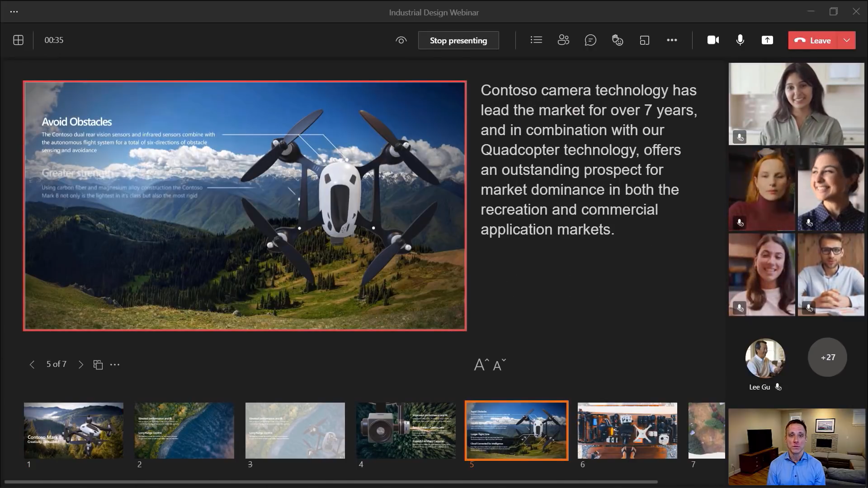
Task: Select top participant video tile
Action: 797,104
